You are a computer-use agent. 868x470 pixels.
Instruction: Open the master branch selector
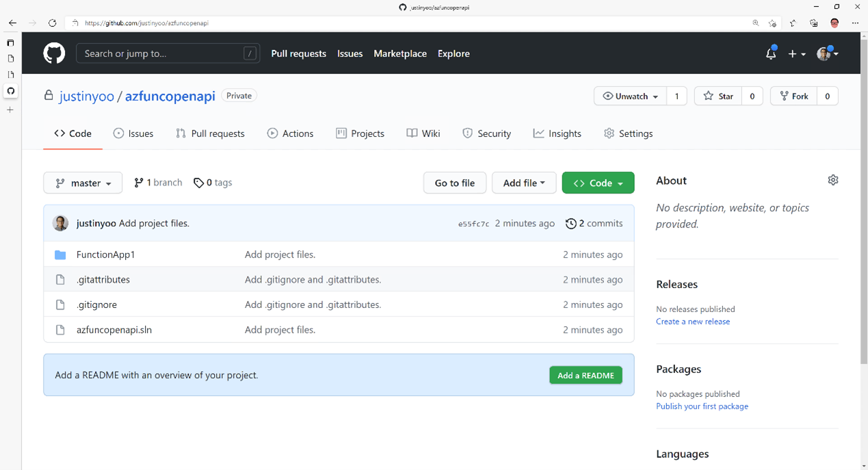click(x=83, y=183)
